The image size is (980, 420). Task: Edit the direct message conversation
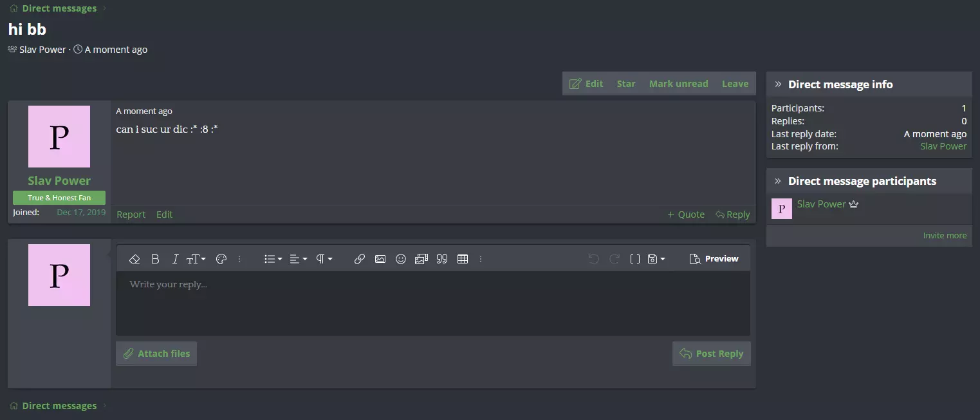click(x=586, y=84)
